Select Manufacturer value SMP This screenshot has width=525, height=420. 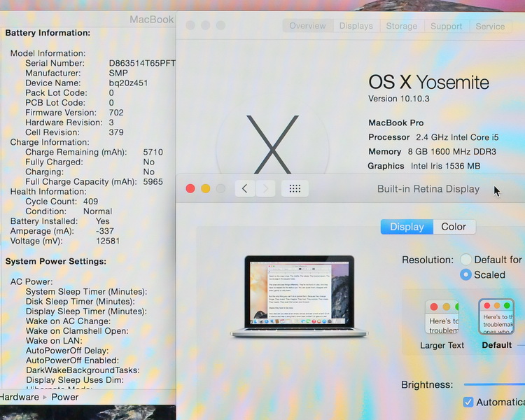(118, 73)
